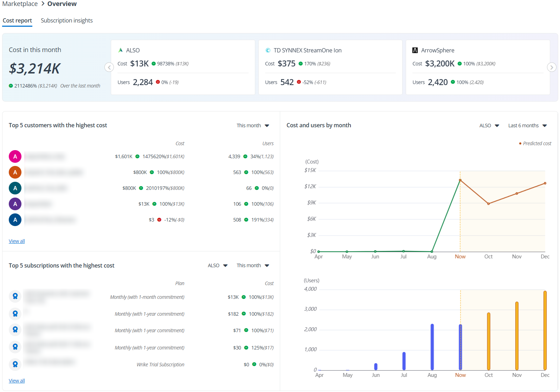The height and width of the screenshot is (392, 560).
Task: Click the pink avatar of the top customer
Action: coord(15,156)
